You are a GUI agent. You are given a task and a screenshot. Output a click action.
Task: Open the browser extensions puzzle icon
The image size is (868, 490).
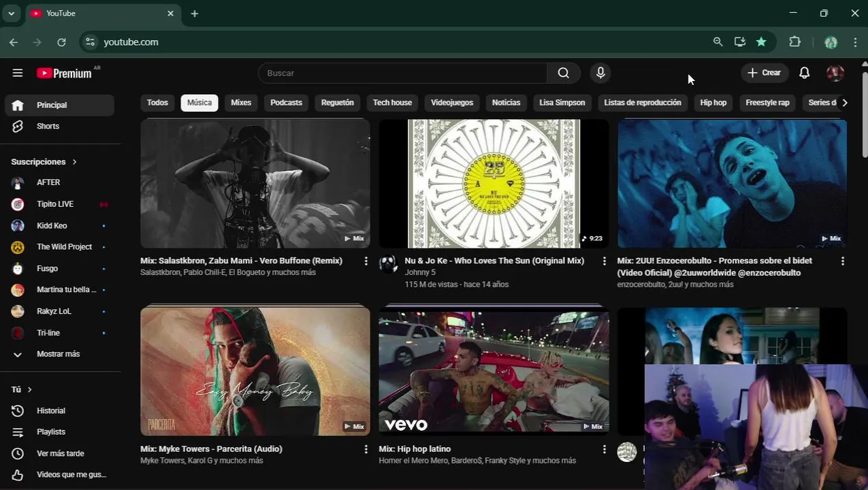pos(794,42)
